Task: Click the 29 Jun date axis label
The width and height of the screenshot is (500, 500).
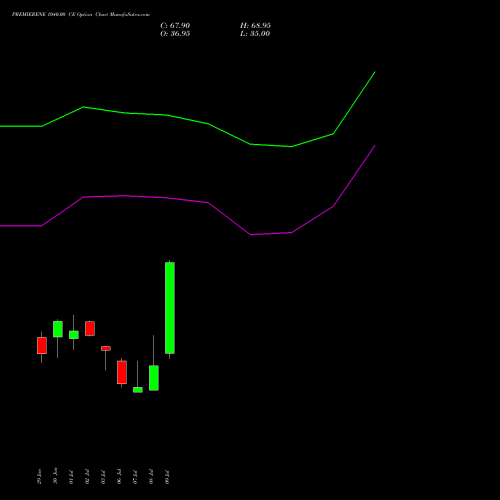Action: click(39, 476)
